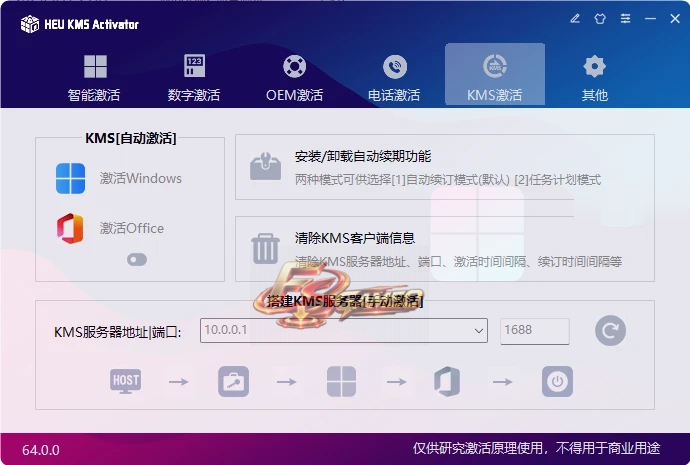Click the gray Windows step icon
The image size is (690, 465).
(341, 381)
